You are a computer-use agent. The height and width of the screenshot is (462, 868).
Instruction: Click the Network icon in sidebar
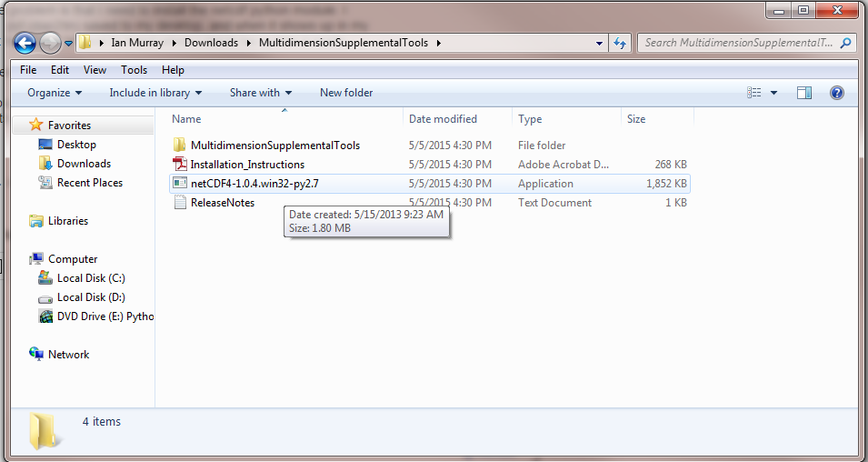36,354
